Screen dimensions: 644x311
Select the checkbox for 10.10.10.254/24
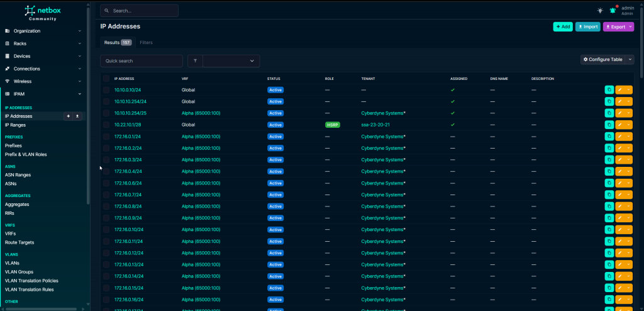106,101
